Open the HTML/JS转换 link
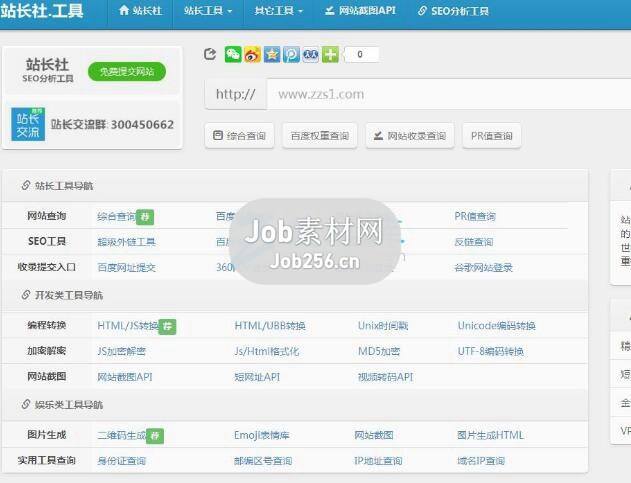This screenshot has width=631, height=483. 128,326
